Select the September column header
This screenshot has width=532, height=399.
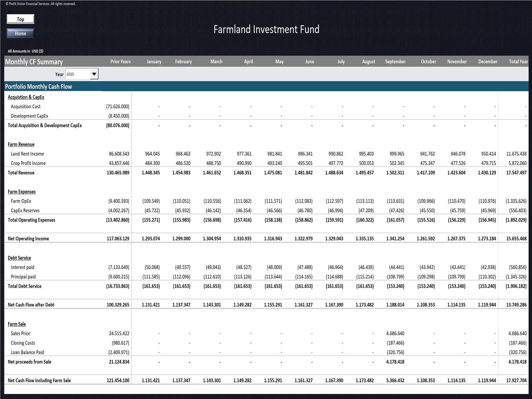coord(395,61)
